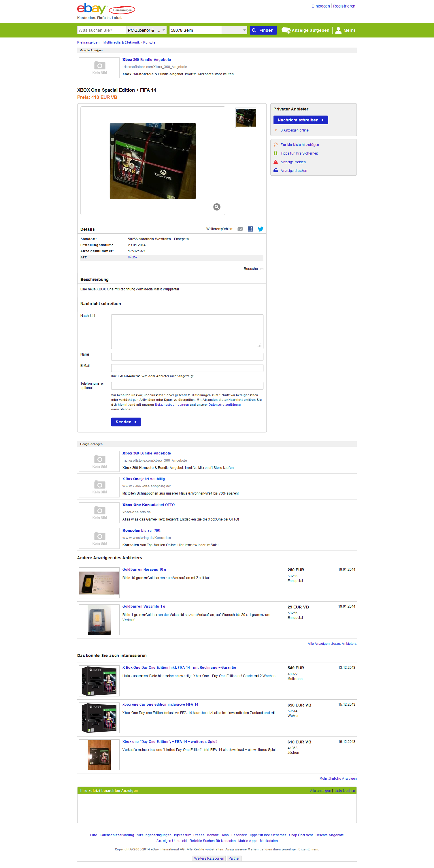This screenshot has height=868, width=434.
Task: Click the Nachricht schreiben button
Action: tap(301, 120)
